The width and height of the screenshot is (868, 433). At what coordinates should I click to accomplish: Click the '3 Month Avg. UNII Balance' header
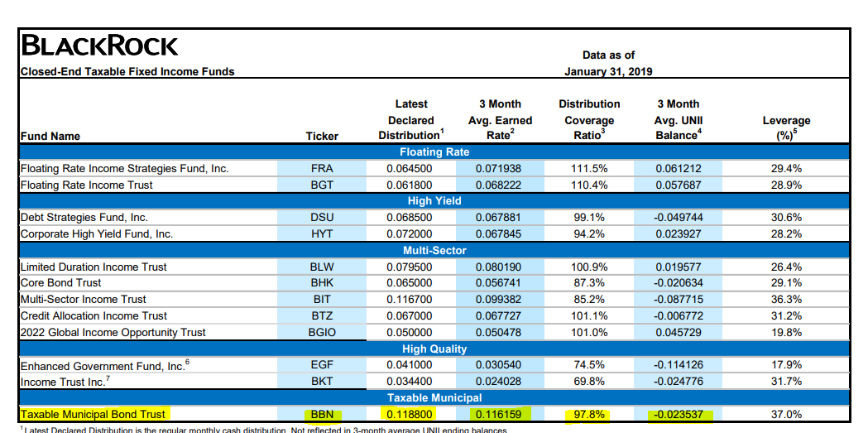click(679, 119)
